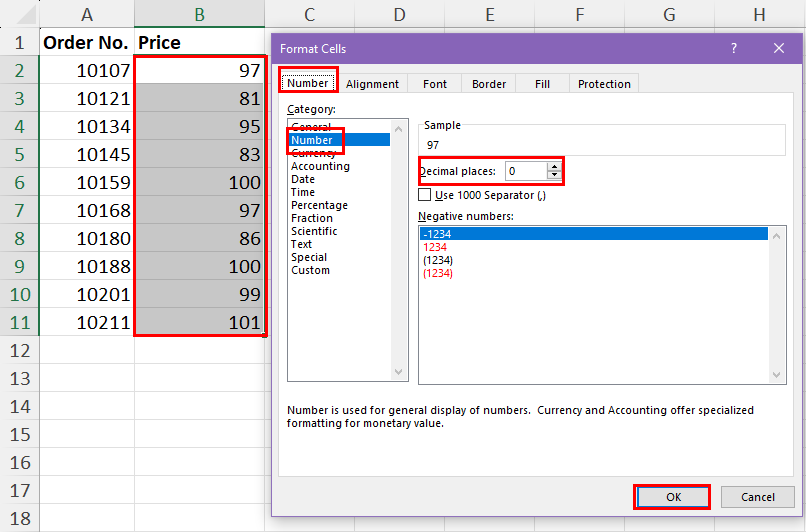Select row 1 header
Image resolution: width=806 pixels, height=532 pixels.
20,42
